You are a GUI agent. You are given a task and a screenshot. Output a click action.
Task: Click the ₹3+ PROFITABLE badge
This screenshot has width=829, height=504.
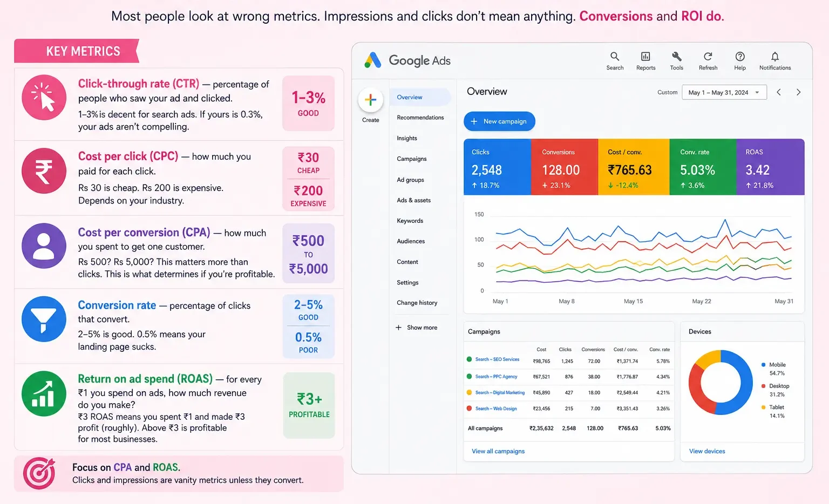tap(309, 405)
